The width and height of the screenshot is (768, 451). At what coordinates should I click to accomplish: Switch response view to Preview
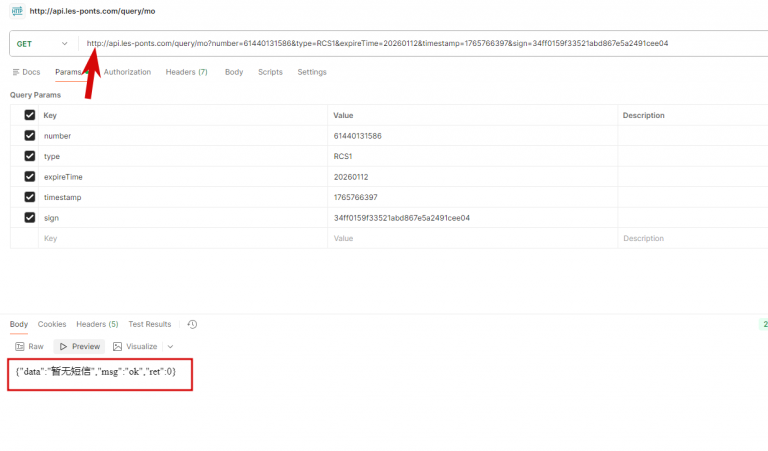(x=79, y=347)
